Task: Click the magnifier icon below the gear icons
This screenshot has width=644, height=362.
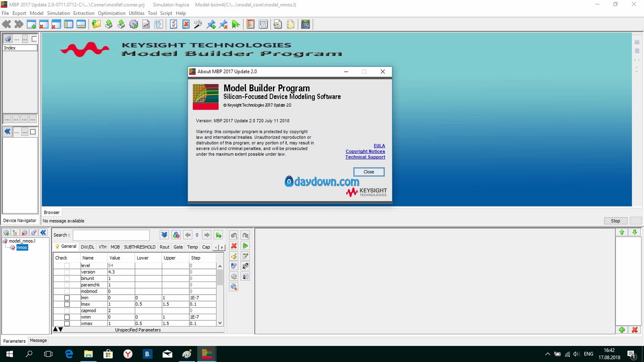Action: (x=233, y=287)
